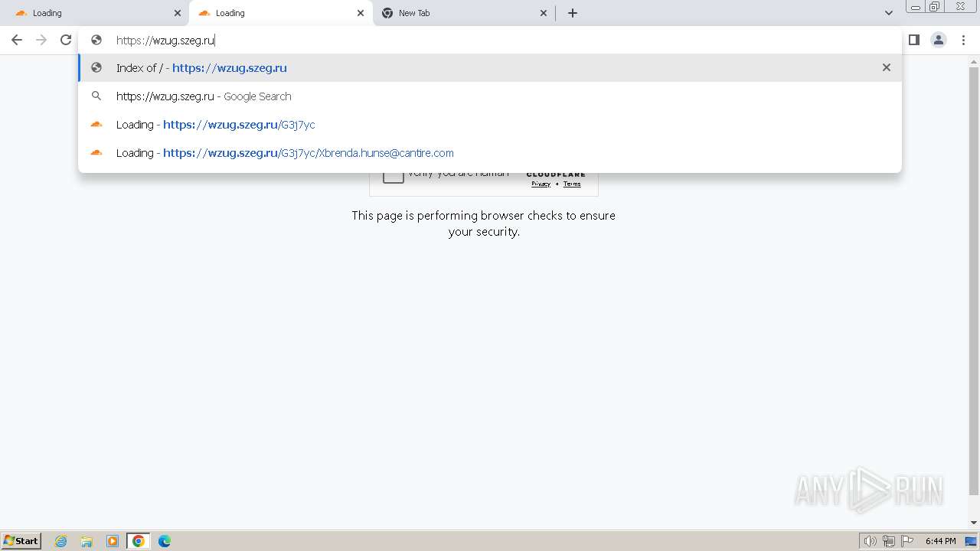Toggle the browser side panel

pyautogui.click(x=914, y=40)
